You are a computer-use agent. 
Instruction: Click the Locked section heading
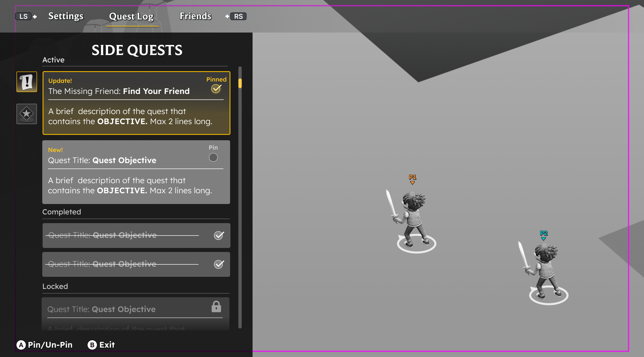(x=55, y=287)
